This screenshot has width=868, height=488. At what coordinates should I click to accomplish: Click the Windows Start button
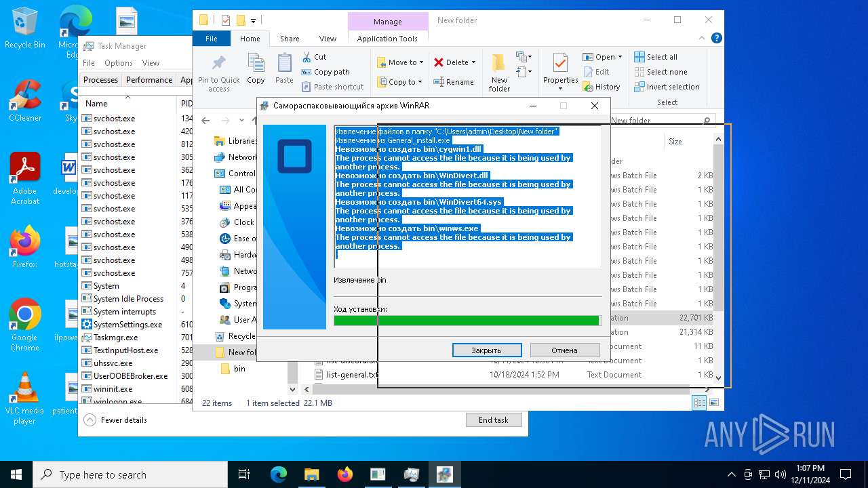[x=16, y=474]
